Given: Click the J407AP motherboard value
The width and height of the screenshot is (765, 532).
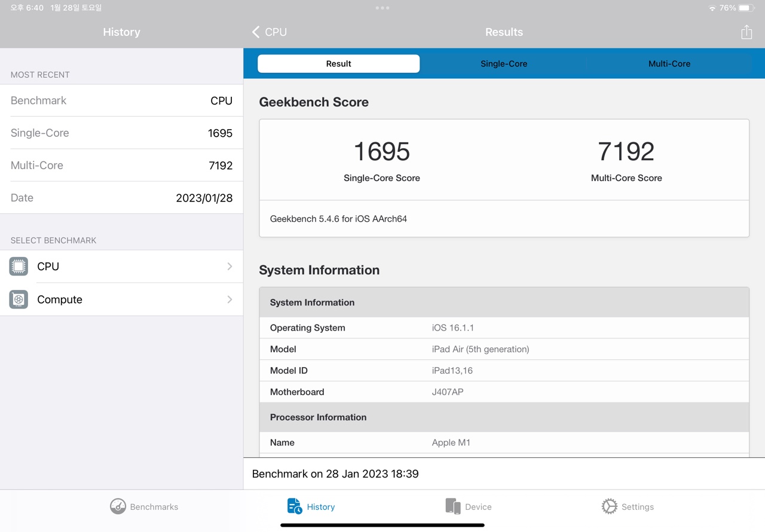Looking at the screenshot, I should [x=448, y=392].
